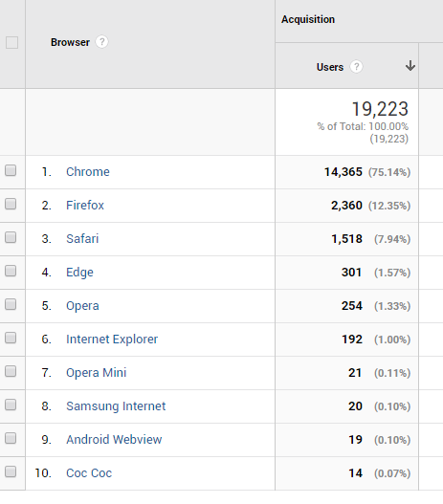Tick the Internet Explorer row checkbox
443x504 pixels.
[x=11, y=338]
